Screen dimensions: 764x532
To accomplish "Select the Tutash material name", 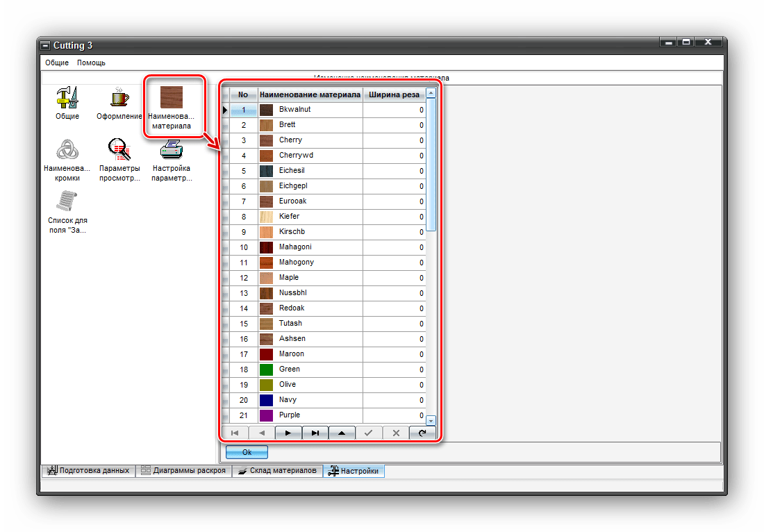I will [290, 323].
